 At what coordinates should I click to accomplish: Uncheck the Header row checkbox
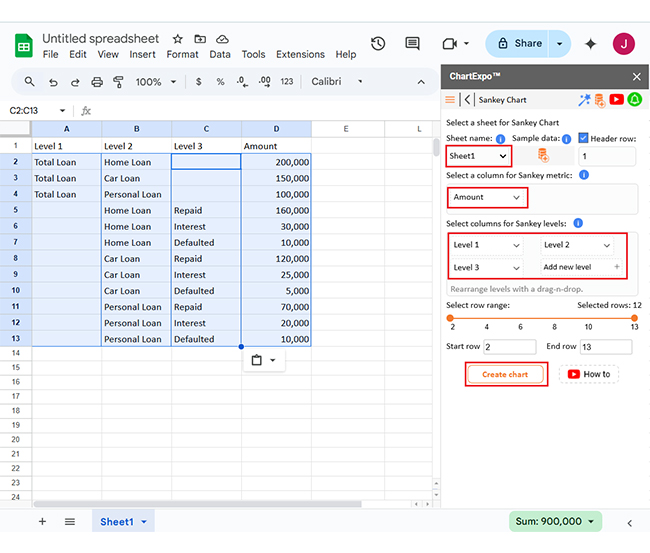pos(584,138)
